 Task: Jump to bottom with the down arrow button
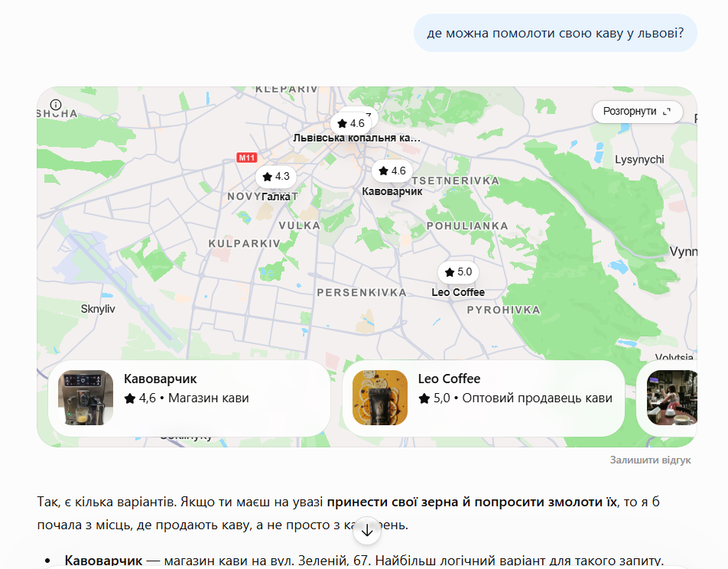tap(367, 531)
